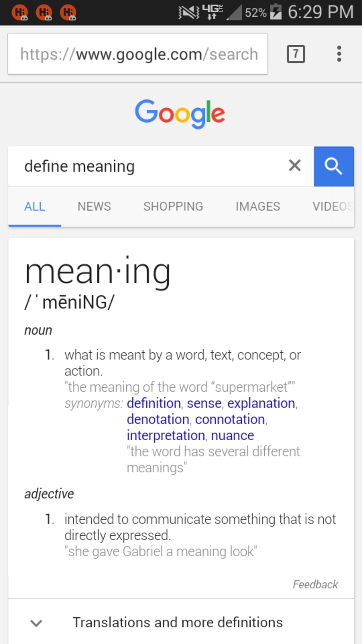Viewport: 362px width, 644px height.
Task: Collapse the definitions card via the chevron
Action: click(x=36, y=623)
